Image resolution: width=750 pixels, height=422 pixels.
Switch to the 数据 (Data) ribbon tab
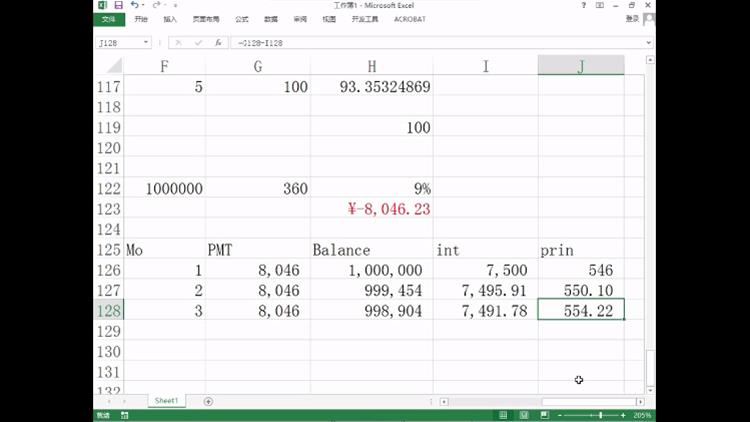271,19
